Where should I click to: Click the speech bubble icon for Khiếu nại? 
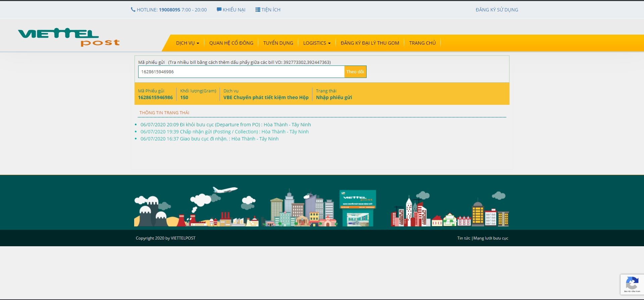tap(219, 10)
